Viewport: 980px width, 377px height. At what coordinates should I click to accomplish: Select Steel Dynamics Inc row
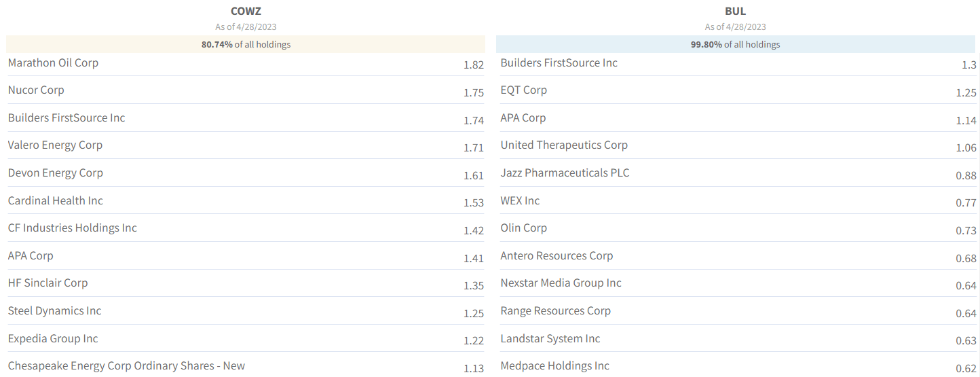246,311
